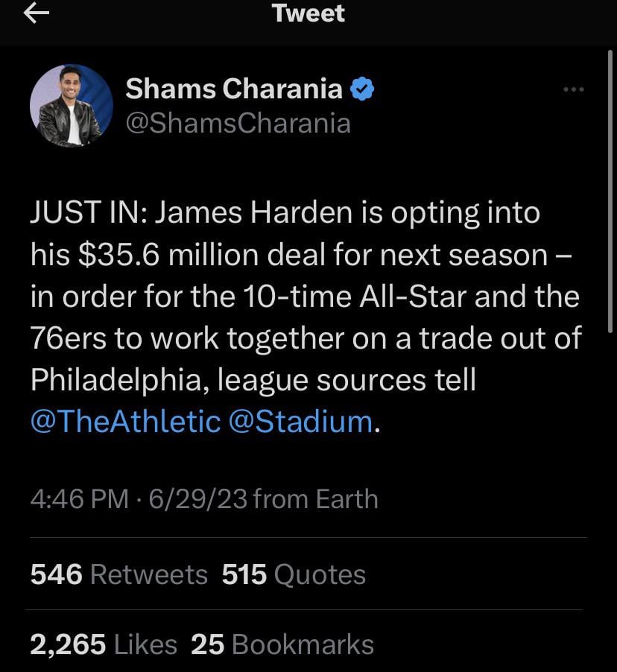Screen dimensions: 617x672
Task: Tap the blue verified badge
Action: pos(361,90)
